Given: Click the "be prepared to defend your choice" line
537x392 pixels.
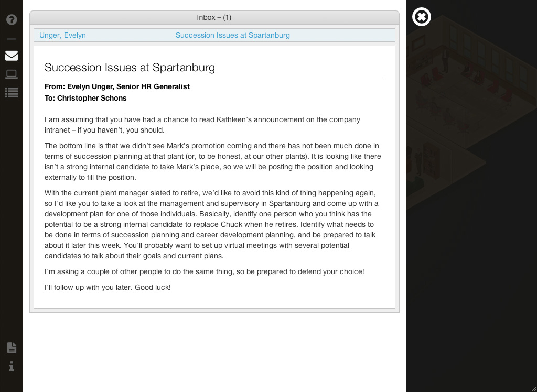Looking at the screenshot, I should (x=204, y=271).
